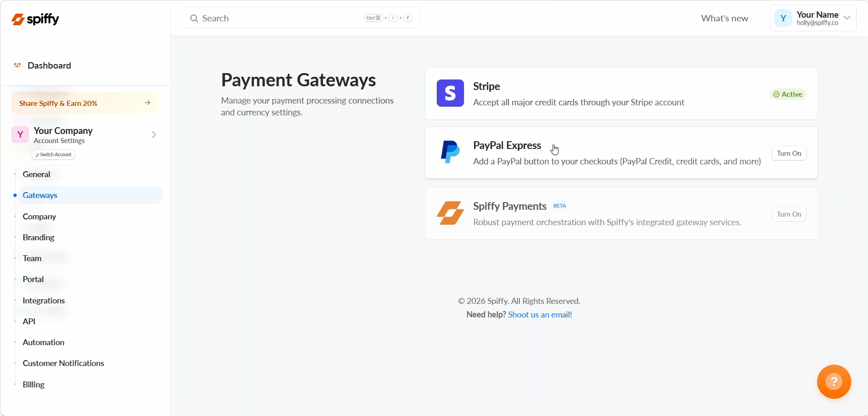The image size is (868, 416).
Task: Turn On PayPal Express
Action: 789,153
